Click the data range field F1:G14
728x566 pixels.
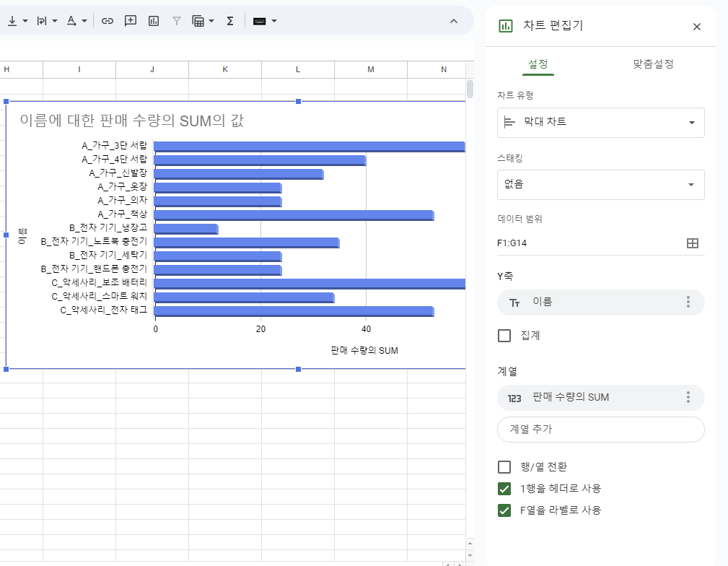(x=589, y=243)
